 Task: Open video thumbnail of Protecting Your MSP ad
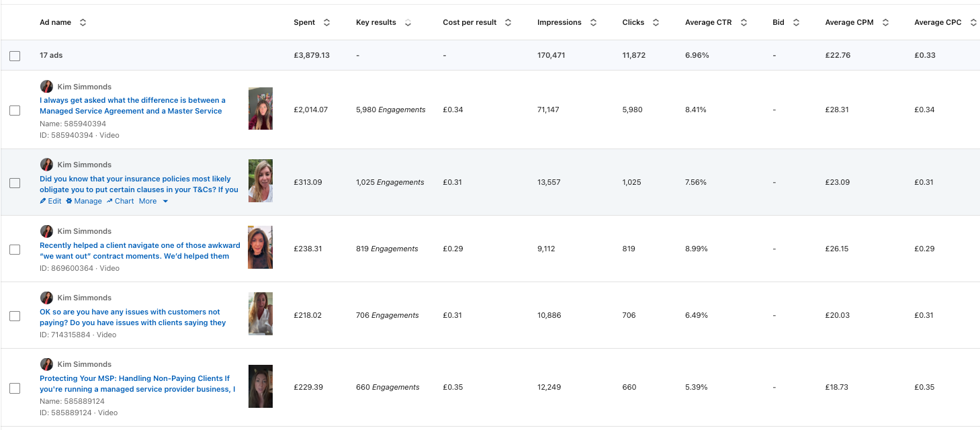(x=260, y=386)
